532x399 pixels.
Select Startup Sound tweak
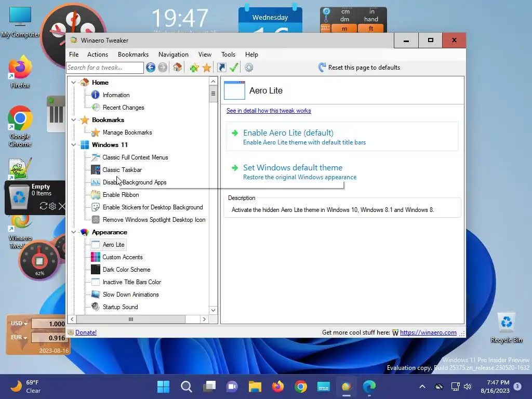coord(120,307)
